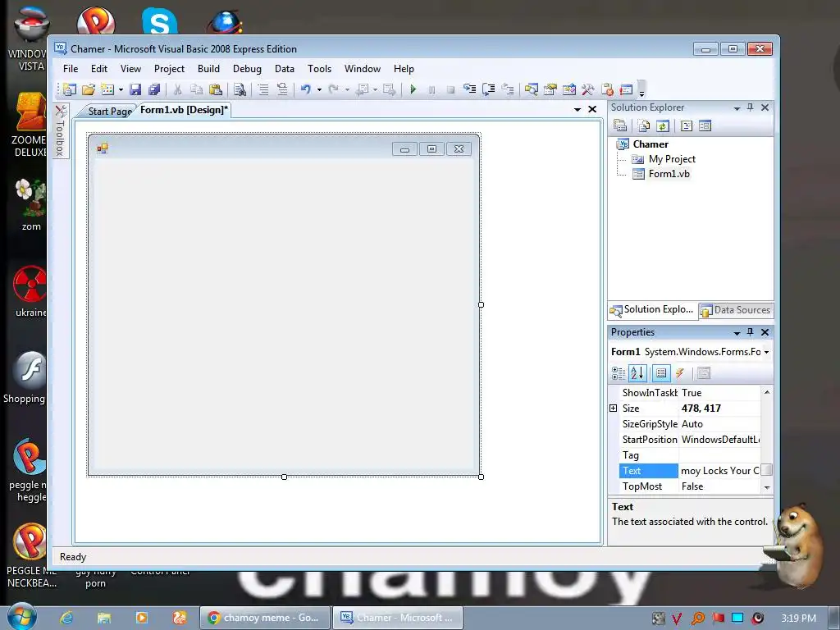Toggle Alphabetical sort in Properties panel
The height and width of the screenshot is (630, 840).
(637, 373)
